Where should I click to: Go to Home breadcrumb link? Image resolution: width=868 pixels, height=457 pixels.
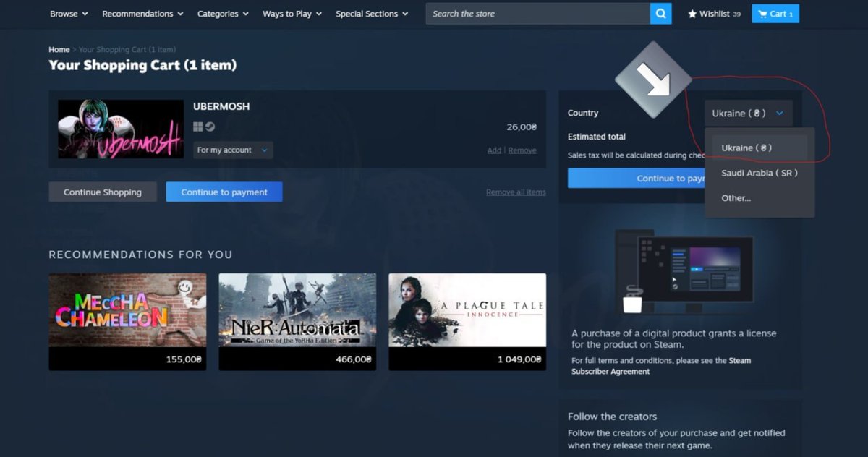(x=59, y=50)
